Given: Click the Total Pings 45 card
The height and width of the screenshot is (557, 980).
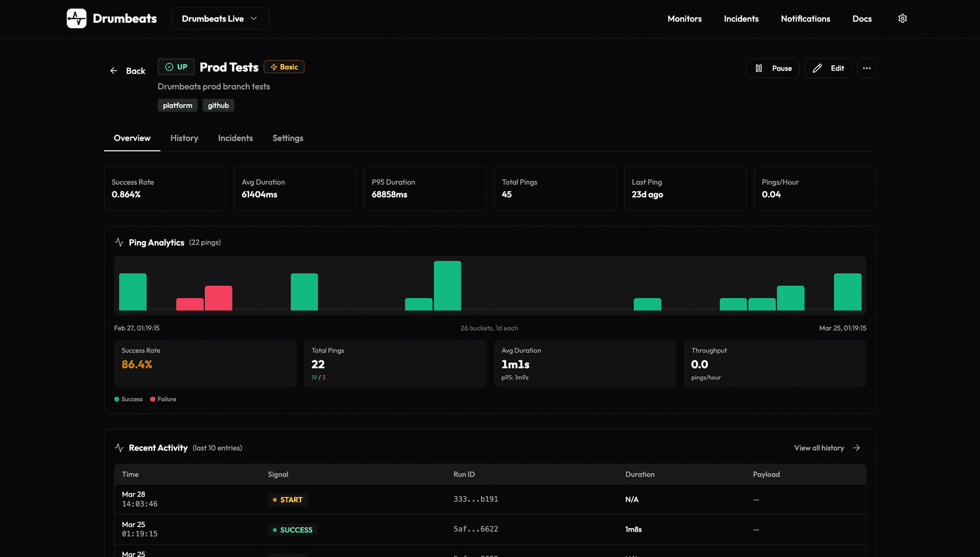Looking at the screenshot, I should [555, 189].
